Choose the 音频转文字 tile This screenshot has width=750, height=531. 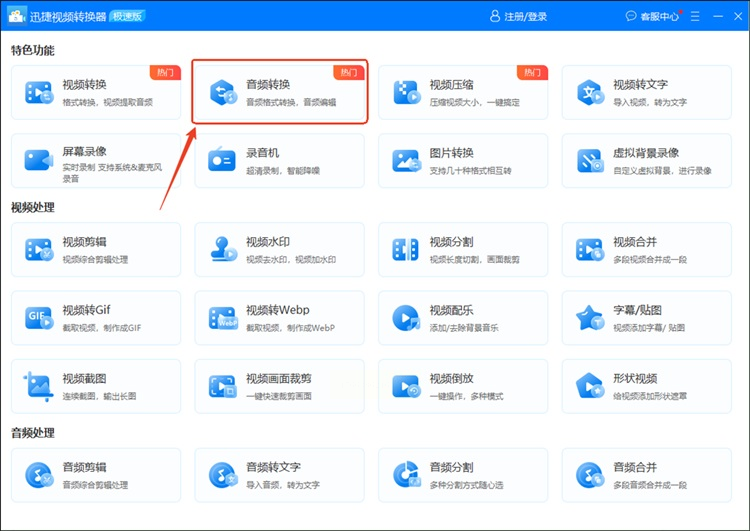tap(279, 475)
